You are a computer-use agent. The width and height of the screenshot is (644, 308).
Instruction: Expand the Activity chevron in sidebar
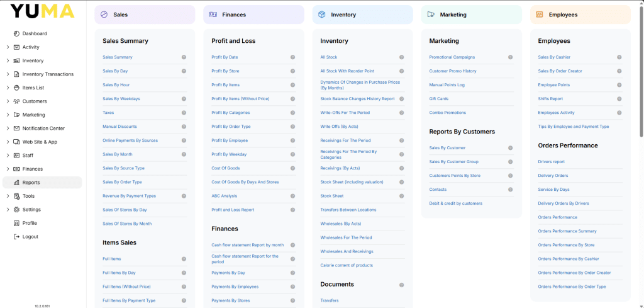pyautogui.click(x=8, y=47)
